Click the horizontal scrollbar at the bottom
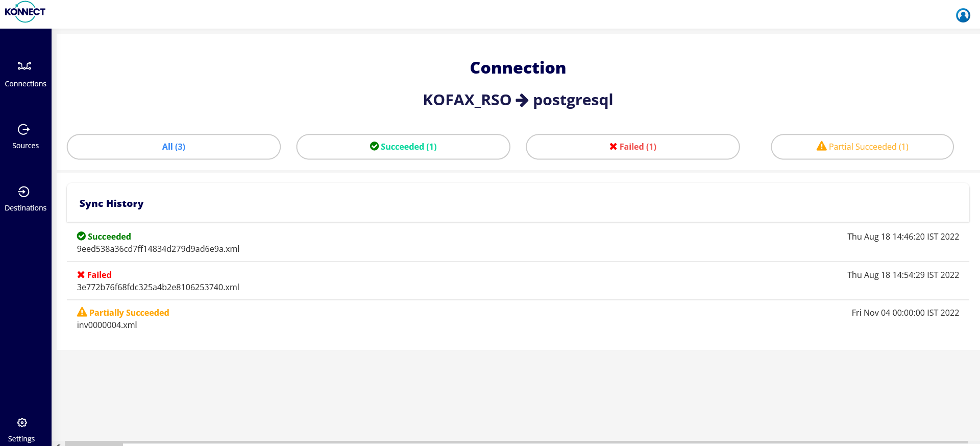 (x=94, y=443)
